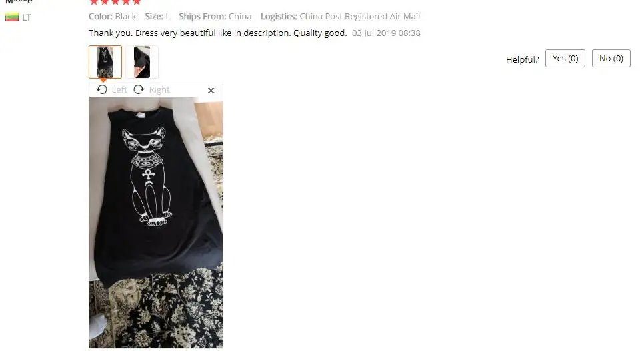Click the review text about the beautiful dress
The image size is (644, 351).
[x=218, y=33]
